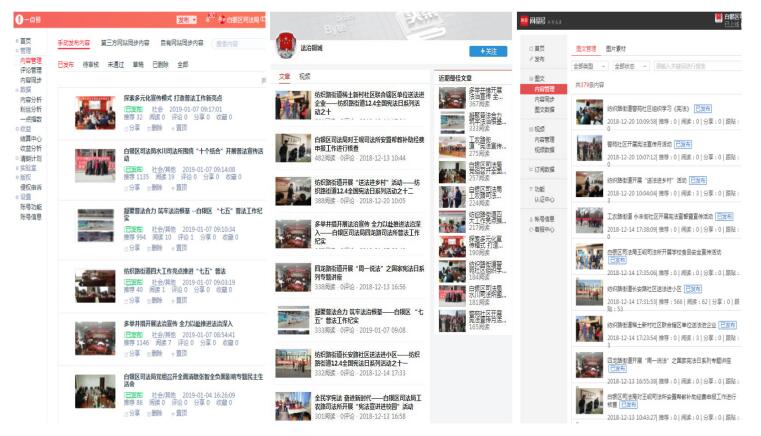The image size is (761, 436).
Task: Expand the 清朗计划 item in left sidebar
Action: pyautogui.click(x=29, y=158)
